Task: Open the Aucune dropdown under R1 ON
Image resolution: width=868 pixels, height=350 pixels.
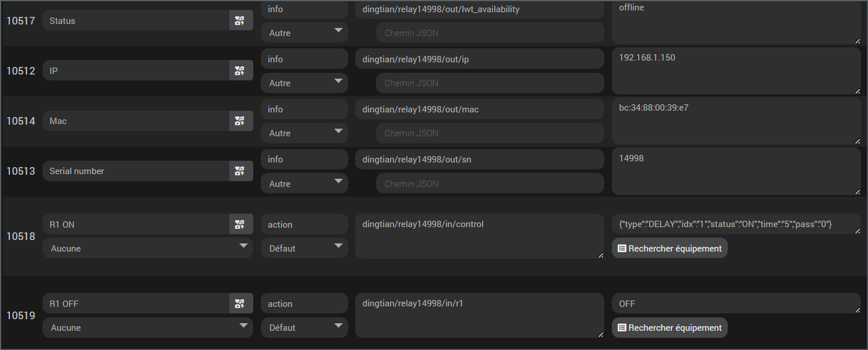Action: tap(147, 249)
